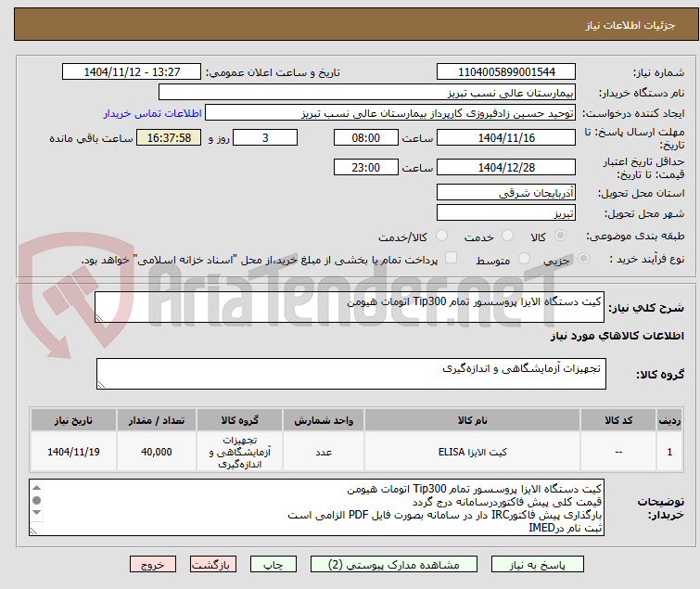
Task: Click the remaining days field showing 3
Action: coord(265,137)
